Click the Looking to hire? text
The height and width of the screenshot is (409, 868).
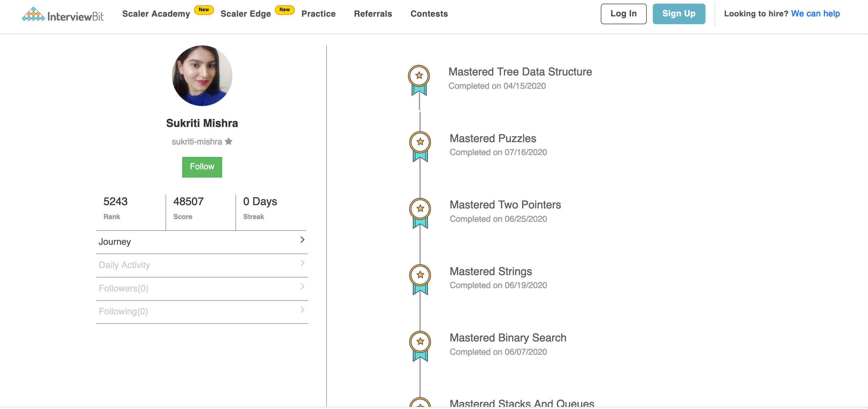point(756,14)
